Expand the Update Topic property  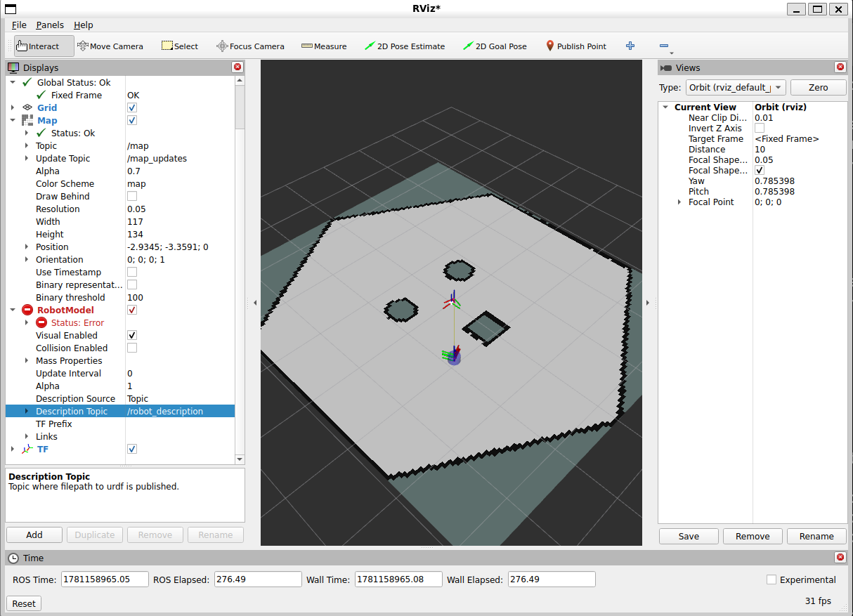[x=27, y=158]
